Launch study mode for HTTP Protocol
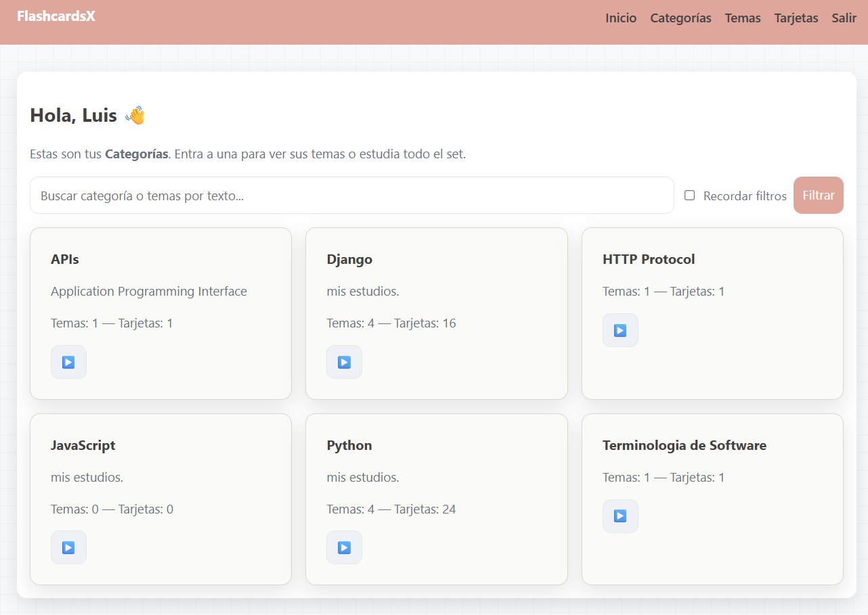The height and width of the screenshot is (615, 868). click(620, 330)
